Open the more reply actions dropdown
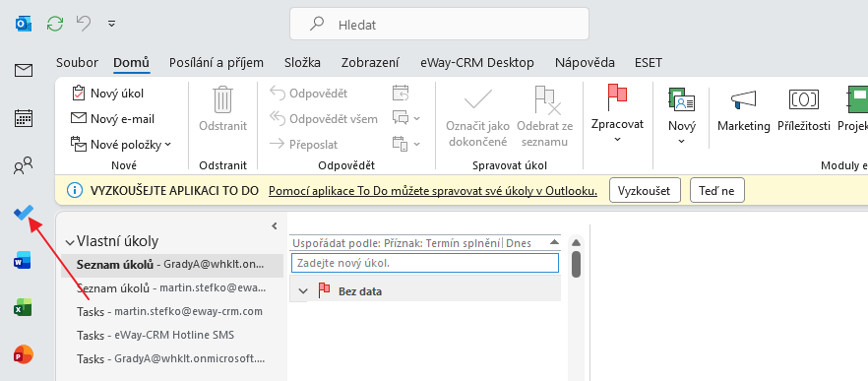The image size is (868, 381). (x=405, y=145)
